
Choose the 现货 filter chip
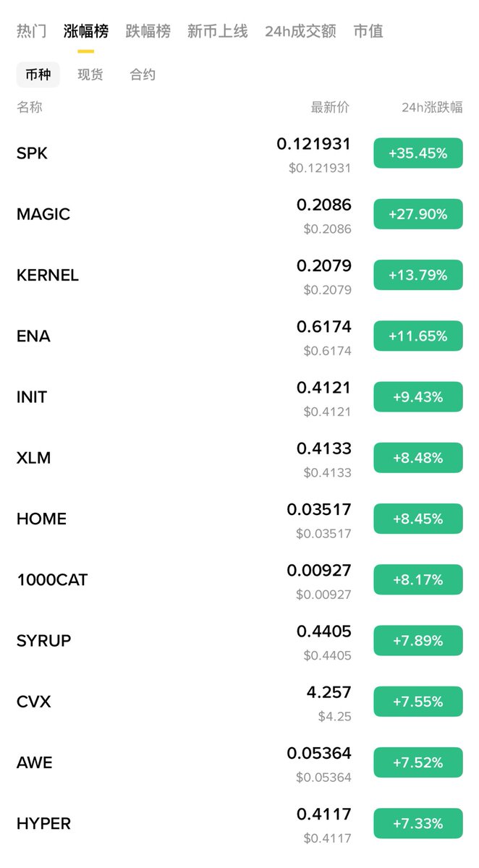(x=90, y=75)
